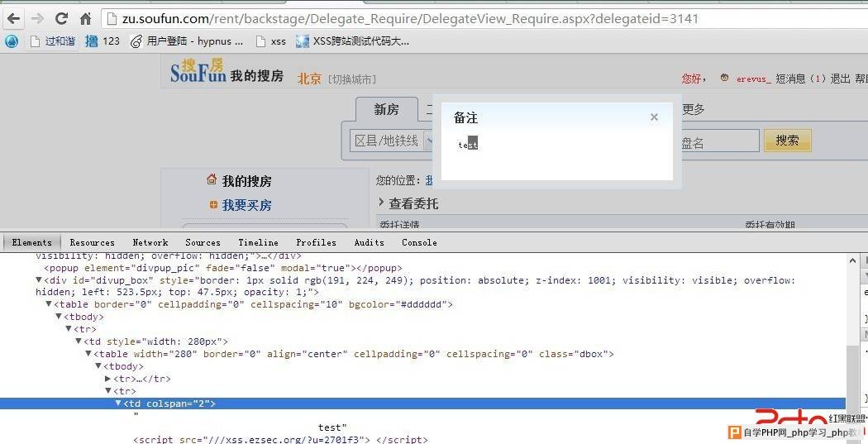
Task: Switch to the Profiles devtools tab
Action: (x=316, y=242)
